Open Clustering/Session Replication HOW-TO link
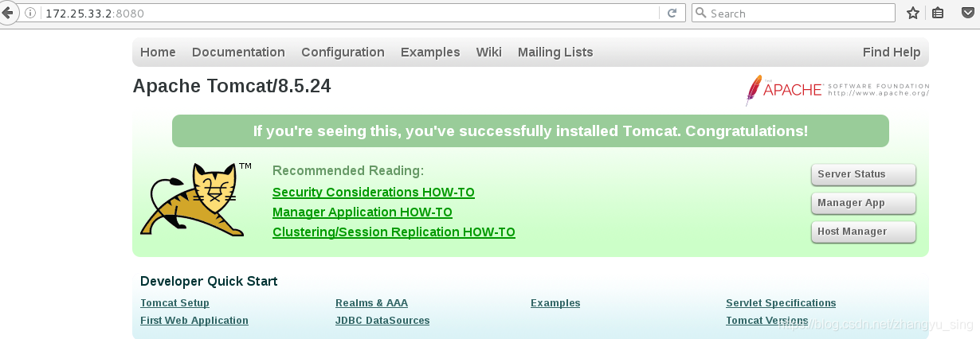980x339 pixels. click(394, 232)
